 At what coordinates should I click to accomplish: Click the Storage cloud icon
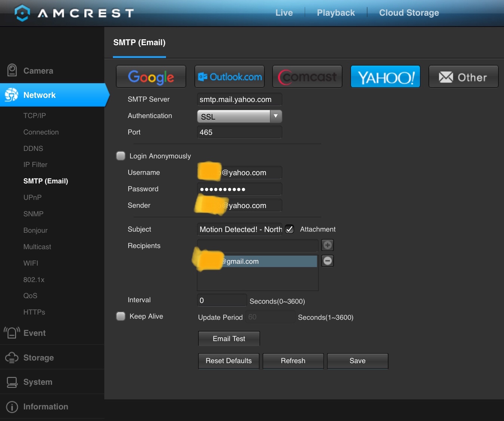point(12,357)
